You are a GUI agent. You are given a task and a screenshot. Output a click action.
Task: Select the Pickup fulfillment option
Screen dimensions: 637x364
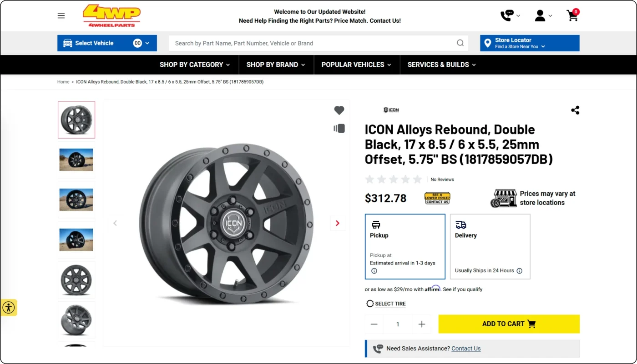405,247
